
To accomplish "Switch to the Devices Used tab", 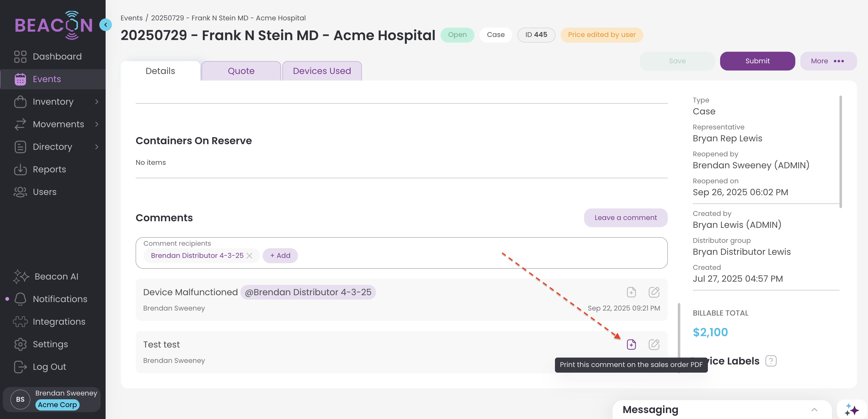I will coord(322,71).
